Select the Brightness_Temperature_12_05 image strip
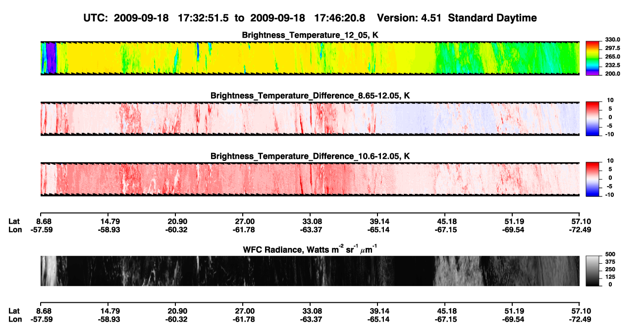Viewport: 644px width, 330px height. coord(310,58)
